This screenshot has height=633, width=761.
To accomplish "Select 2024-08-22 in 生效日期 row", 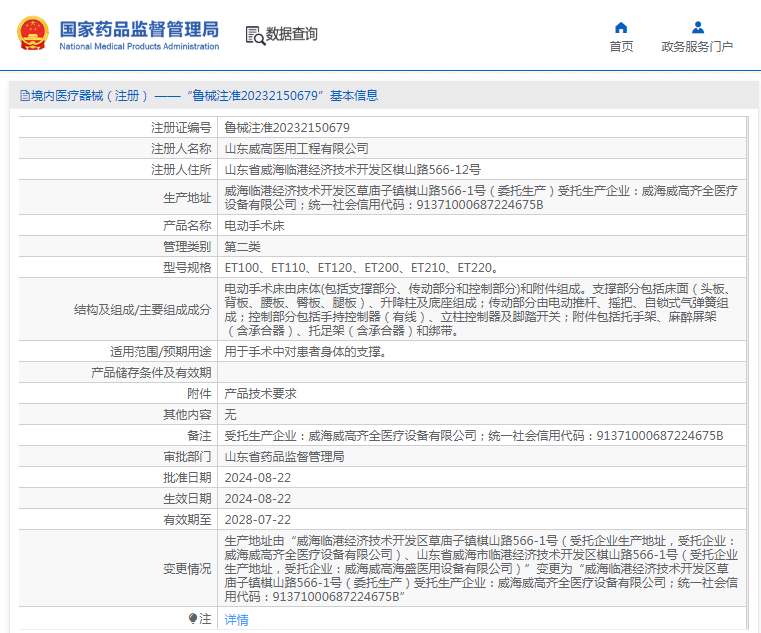I will tap(258, 499).
